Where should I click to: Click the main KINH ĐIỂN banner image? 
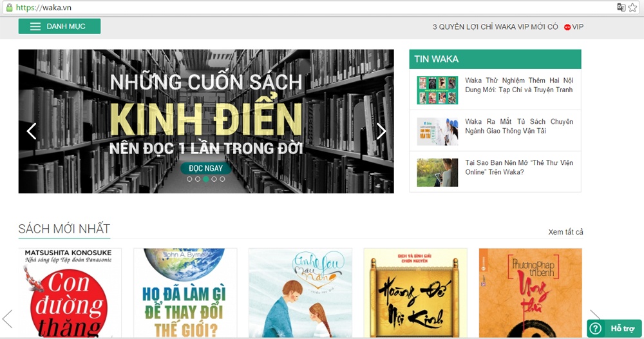[x=206, y=121]
